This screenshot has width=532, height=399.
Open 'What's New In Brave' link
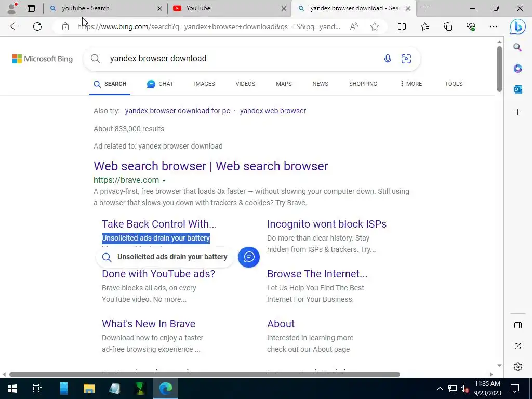click(149, 324)
